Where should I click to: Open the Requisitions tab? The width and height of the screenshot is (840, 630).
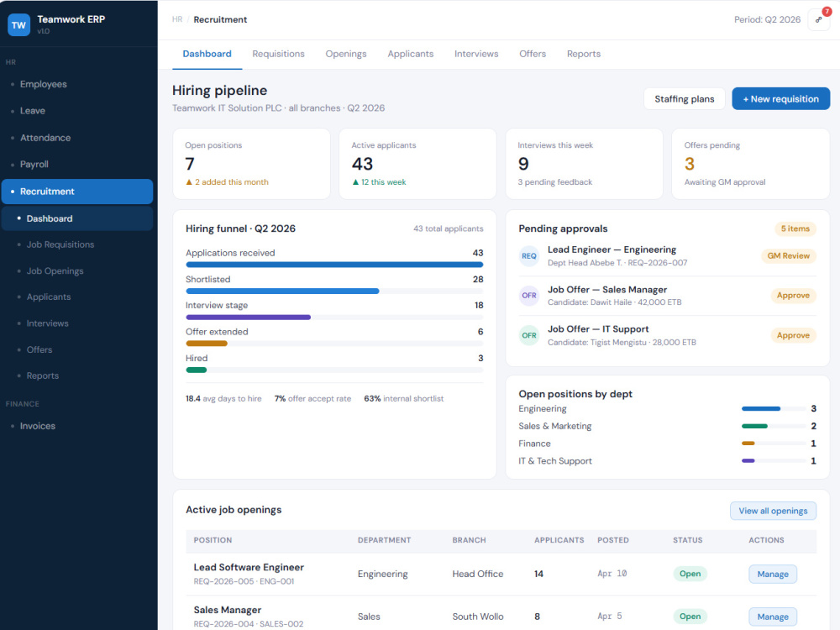[278, 54]
